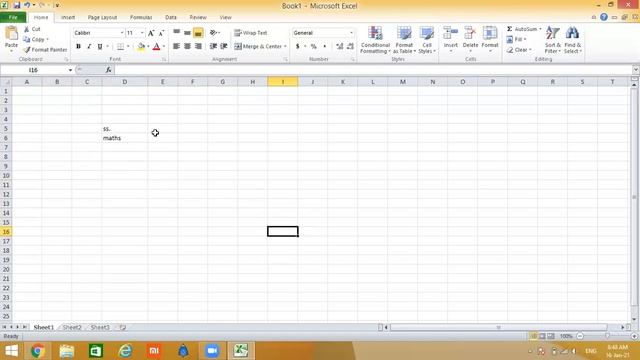Select row 10 header
The image size is (640, 360).
[6, 176]
